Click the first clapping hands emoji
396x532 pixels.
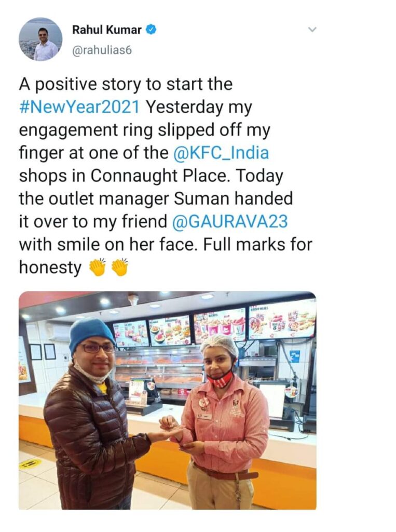(98, 268)
